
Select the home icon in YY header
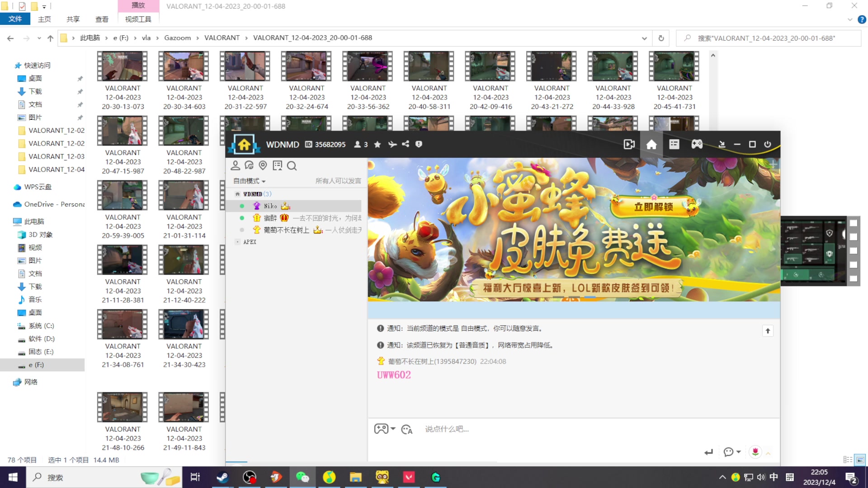[x=651, y=145]
